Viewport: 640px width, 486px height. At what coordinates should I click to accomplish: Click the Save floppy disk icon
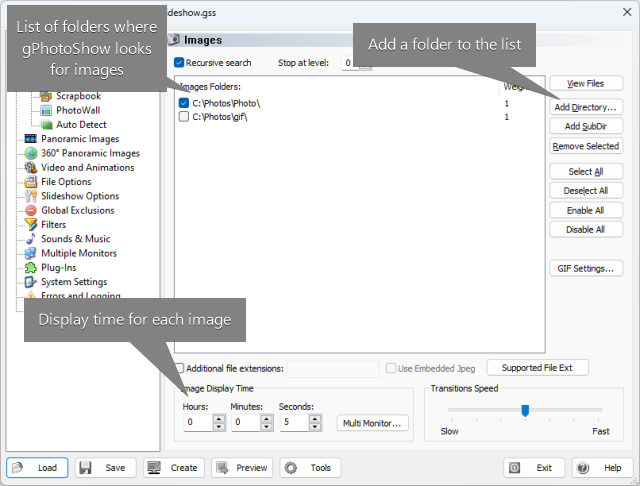[85, 468]
